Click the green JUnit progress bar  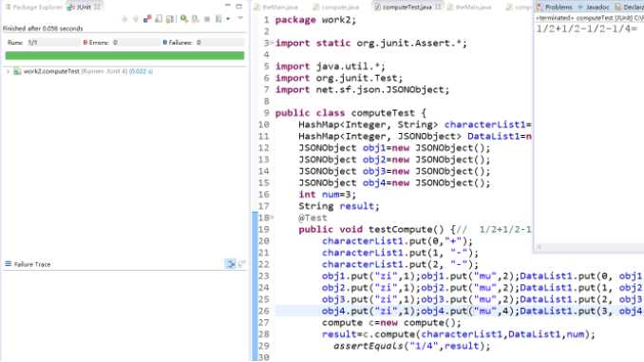124,55
